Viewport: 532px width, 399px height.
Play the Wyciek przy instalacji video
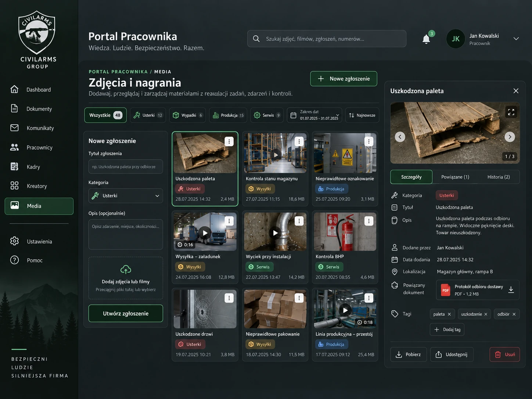pos(275,233)
